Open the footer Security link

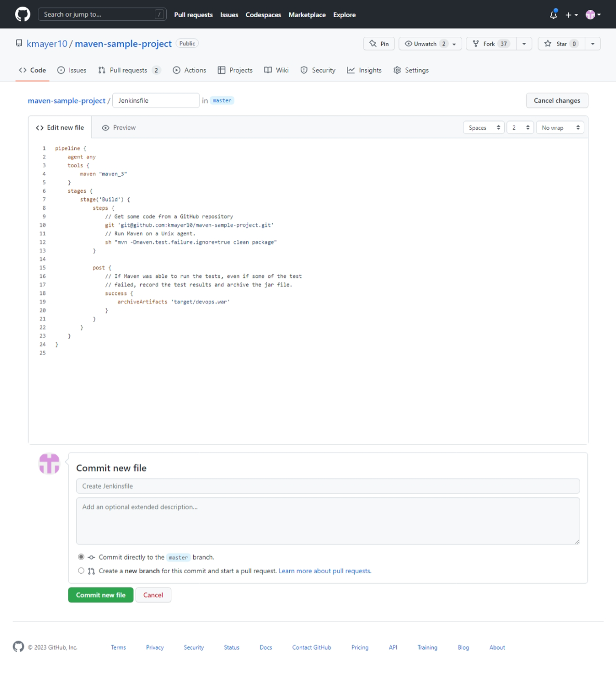tap(194, 647)
